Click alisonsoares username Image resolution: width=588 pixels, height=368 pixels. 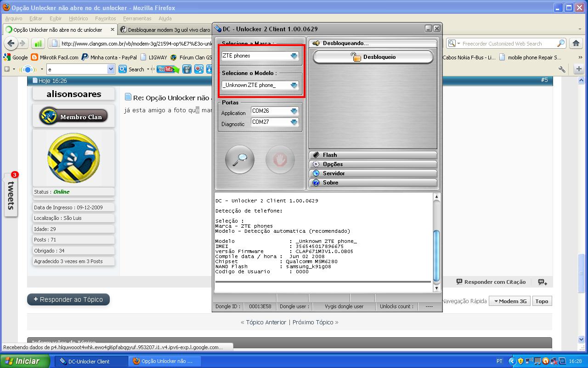pyautogui.click(x=73, y=94)
